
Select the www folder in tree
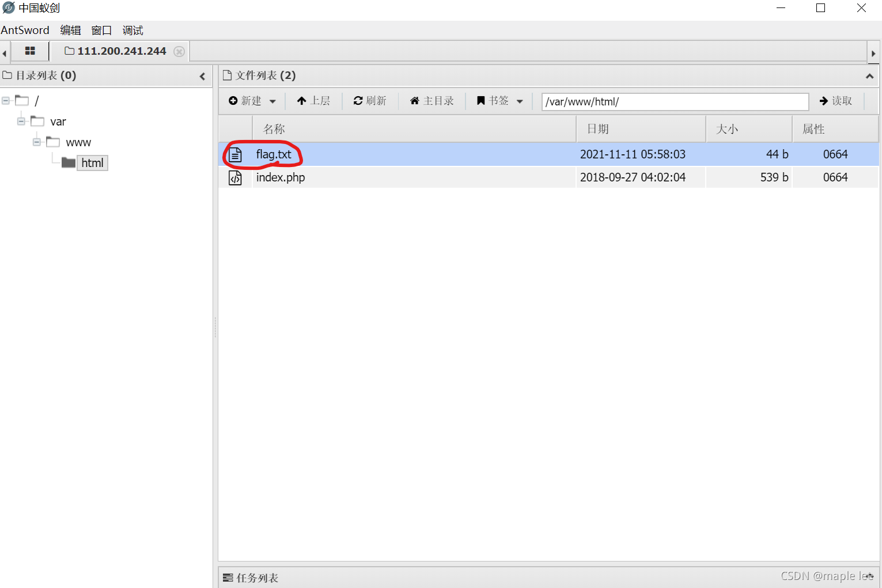click(x=78, y=142)
